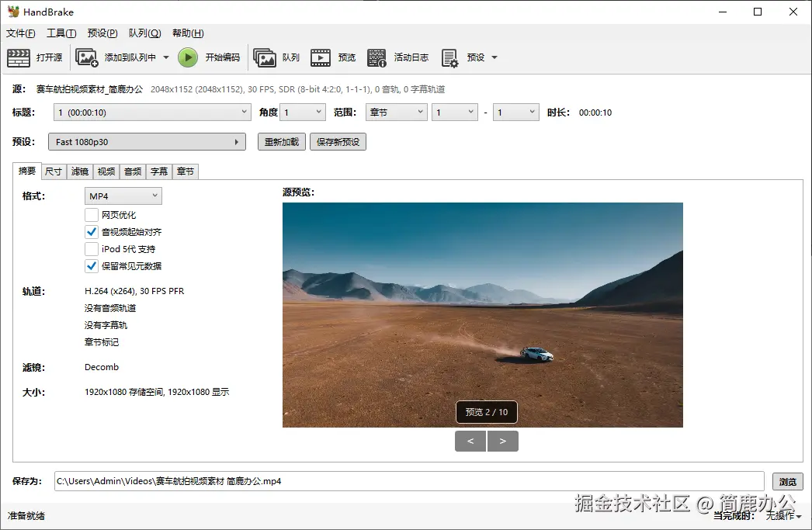
Task: Start encoding with green play icon
Action: (x=188, y=57)
